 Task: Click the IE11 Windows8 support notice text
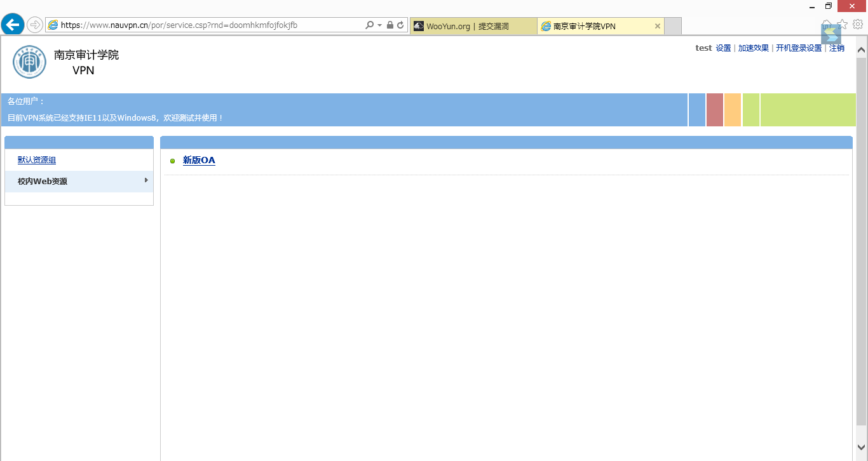(x=116, y=118)
